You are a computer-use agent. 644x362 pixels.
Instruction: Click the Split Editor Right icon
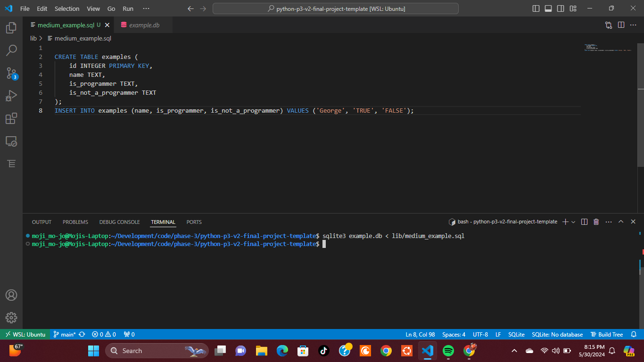click(x=621, y=25)
